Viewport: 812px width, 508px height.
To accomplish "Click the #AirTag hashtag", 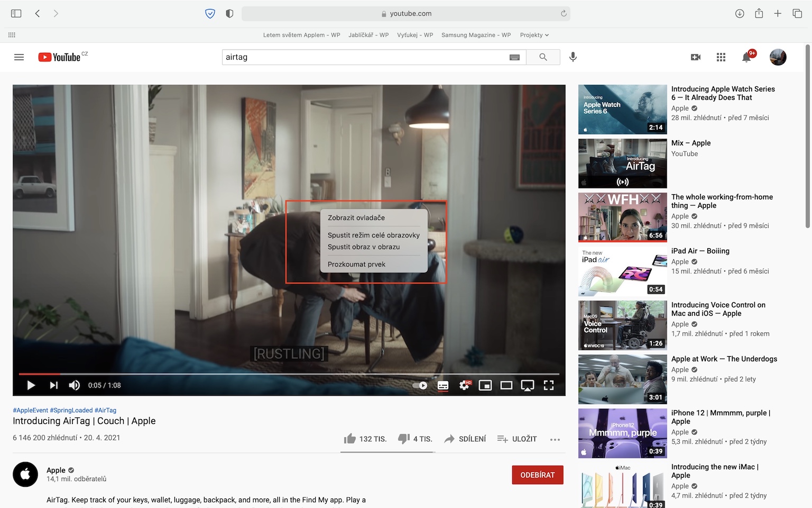I will (106, 410).
